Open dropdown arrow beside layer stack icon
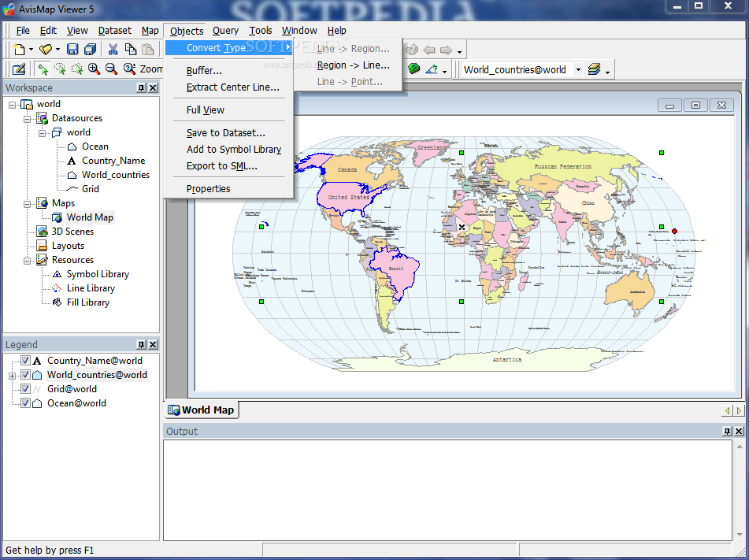 pyautogui.click(x=607, y=72)
